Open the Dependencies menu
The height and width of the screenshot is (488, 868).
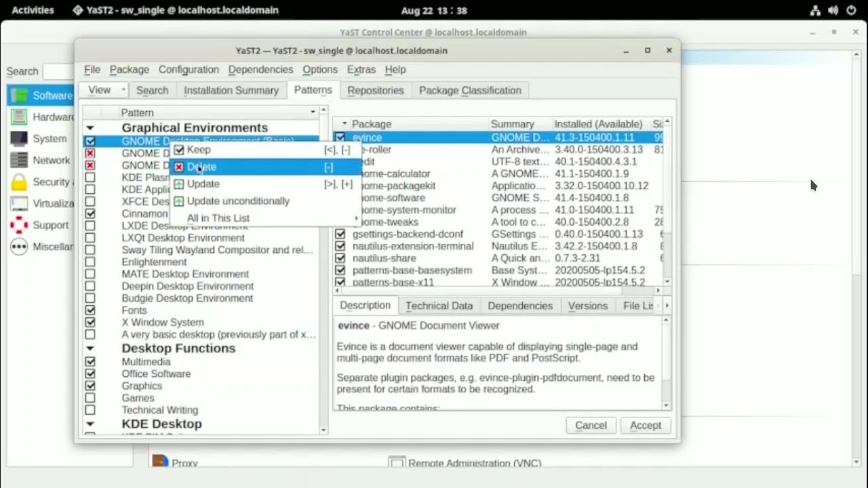(260, 69)
